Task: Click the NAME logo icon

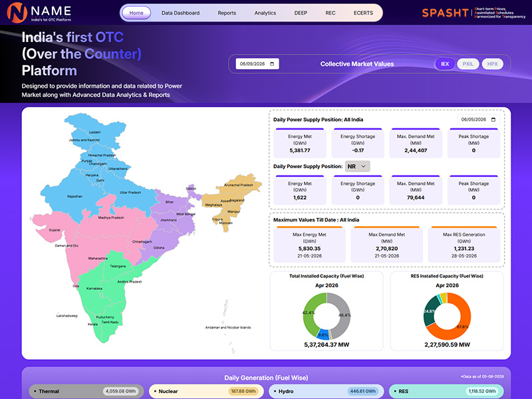Action: coord(17,13)
